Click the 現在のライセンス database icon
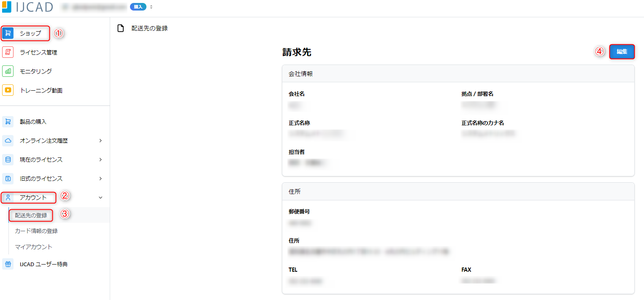 8,159
